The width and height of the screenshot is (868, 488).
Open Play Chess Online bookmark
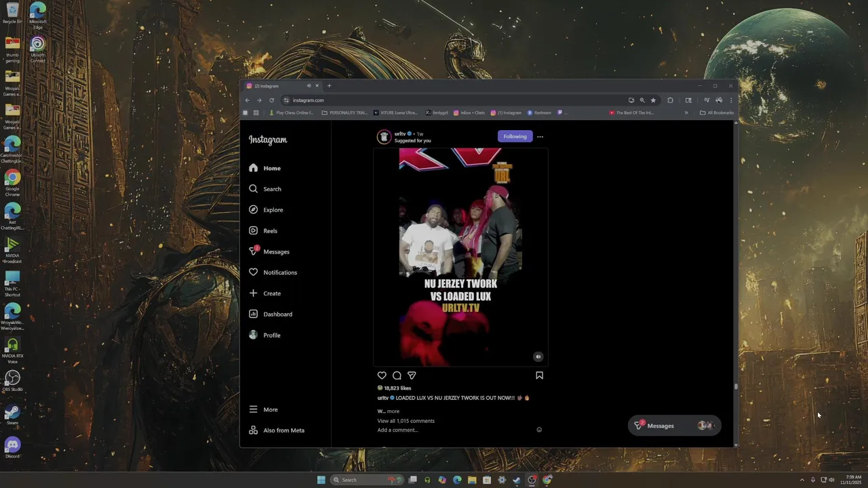click(x=291, y=113)
